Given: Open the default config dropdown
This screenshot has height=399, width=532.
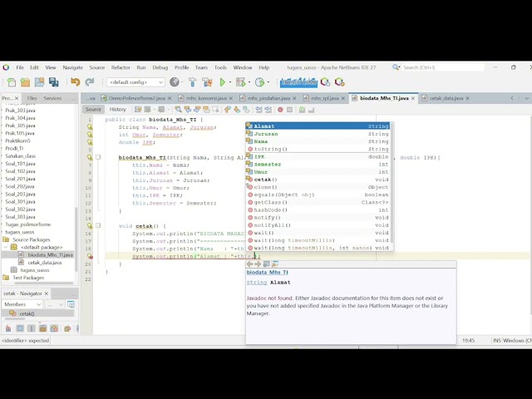Looking at the screenshot, I should point(135,82).
